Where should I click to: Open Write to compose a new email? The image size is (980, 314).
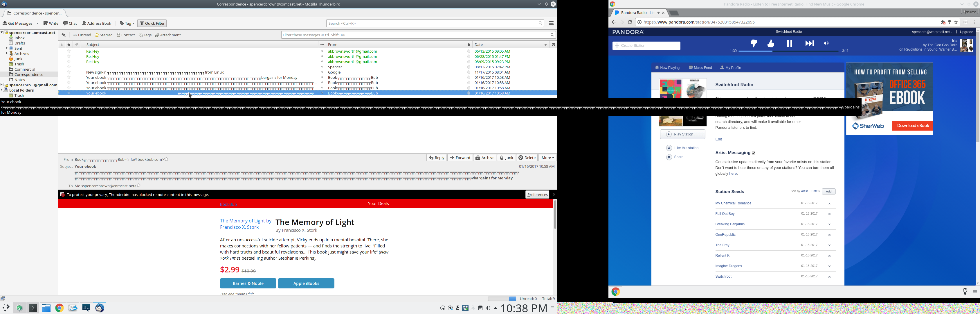(x=51, y=23)
